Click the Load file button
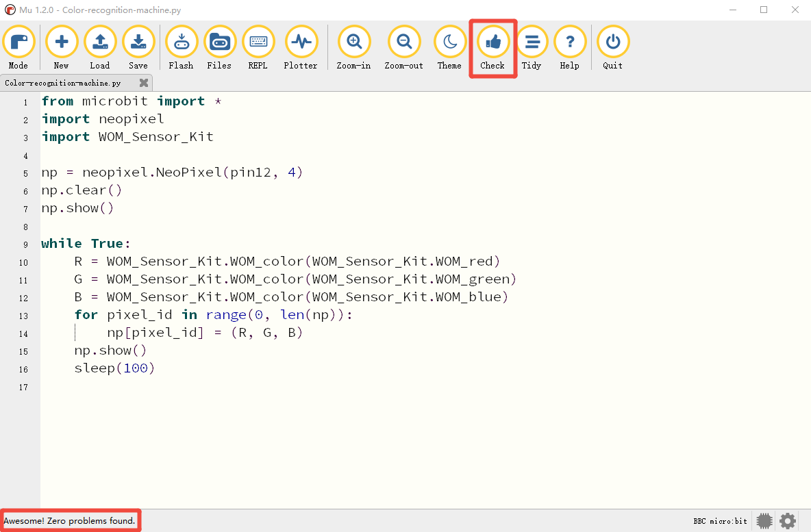Image resolution: width=811 pixels, height=532 pixels. [100, 47]
